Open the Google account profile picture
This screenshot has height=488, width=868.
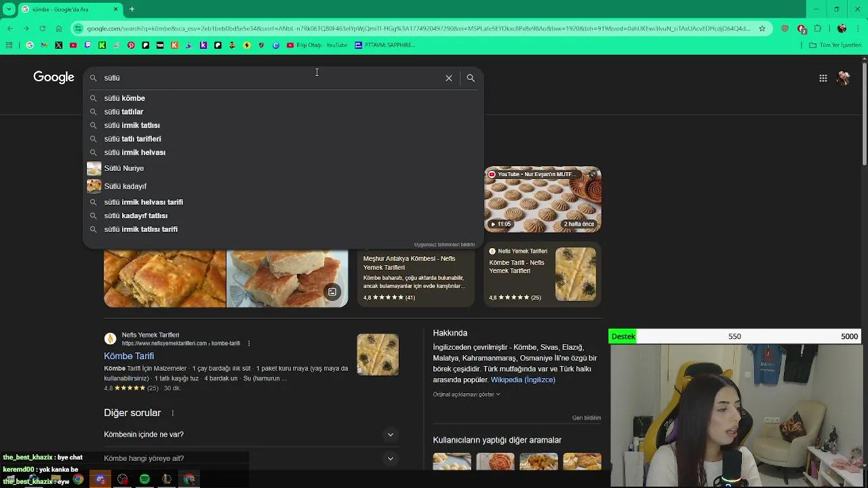pyautogui.click(x=844, y=78)
